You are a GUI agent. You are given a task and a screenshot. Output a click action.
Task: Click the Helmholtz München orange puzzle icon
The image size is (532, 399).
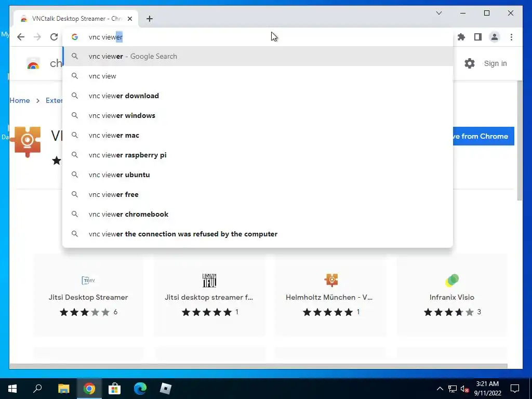click(x=331, y=280)
